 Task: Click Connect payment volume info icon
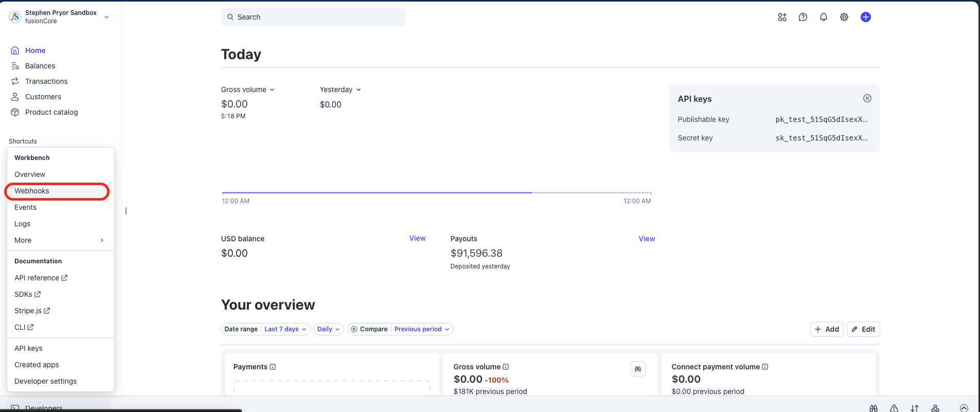[x=765, y=367]
